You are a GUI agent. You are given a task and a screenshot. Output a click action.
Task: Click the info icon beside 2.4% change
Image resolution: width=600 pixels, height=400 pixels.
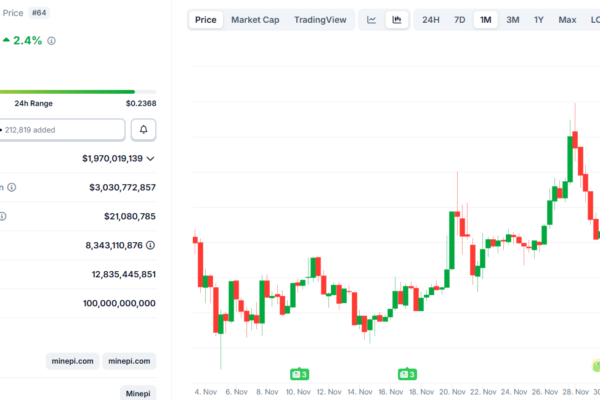point(51,41)
